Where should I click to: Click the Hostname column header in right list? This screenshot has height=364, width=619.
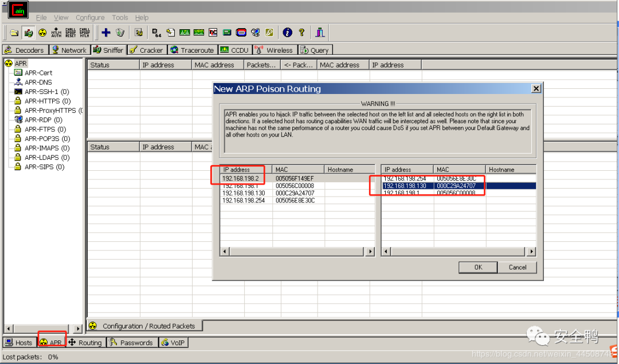[502, 170]
